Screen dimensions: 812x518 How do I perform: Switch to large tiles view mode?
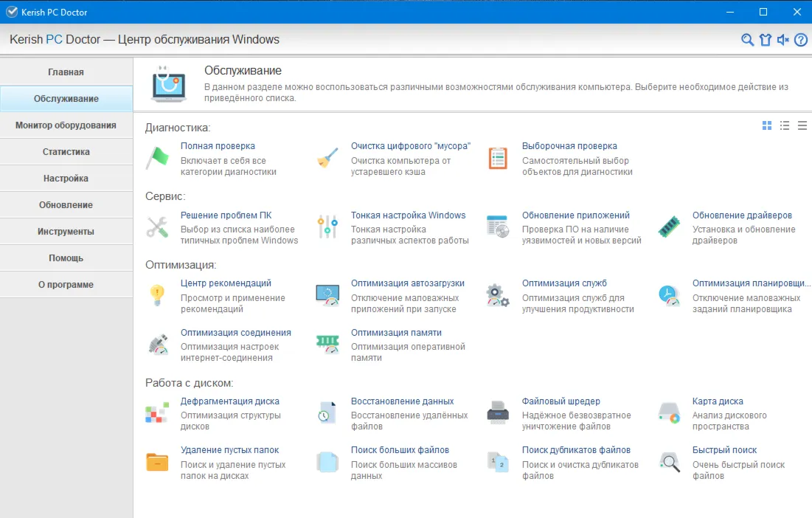(767, 125)
